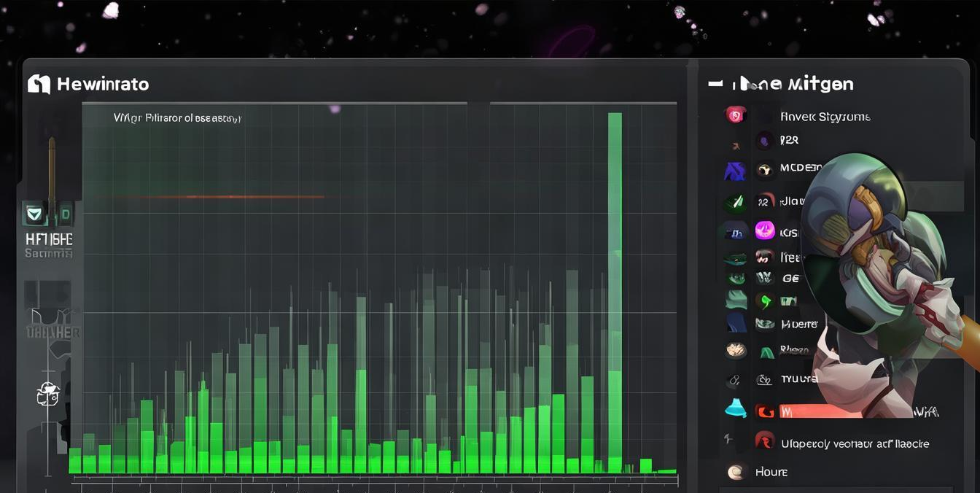Click the round icon next to Houre

tap(736, 472)
